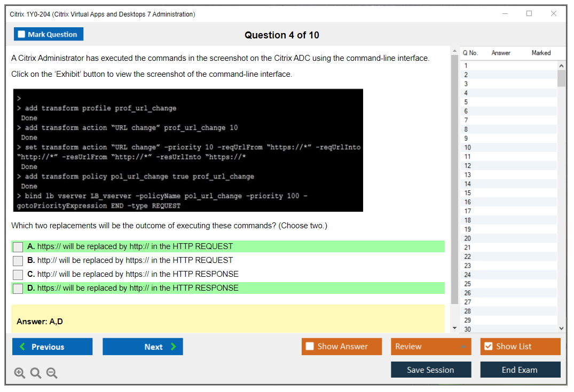Click the zoom in magnifier icon
The width and height of the screenshot is (574, 392).
click(x=20, y=373)
